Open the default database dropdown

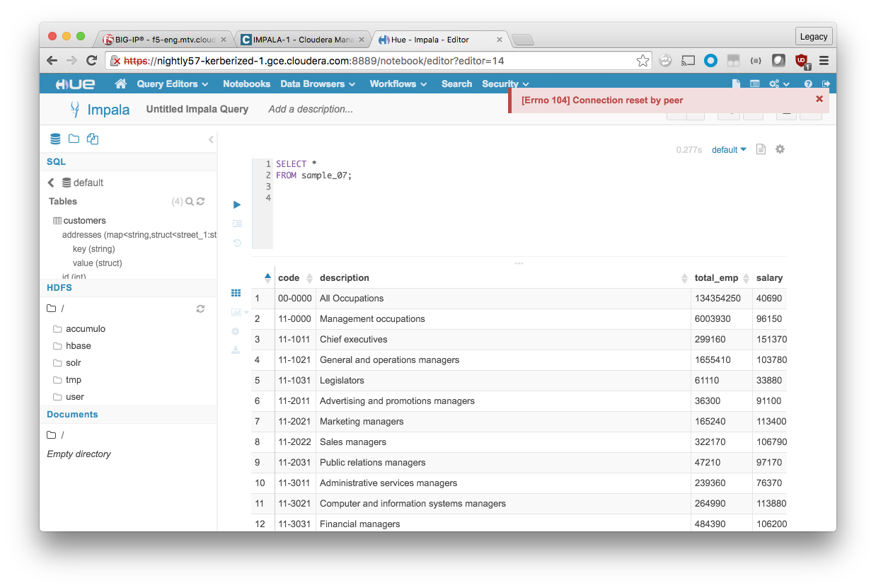(x=729, y=150)
